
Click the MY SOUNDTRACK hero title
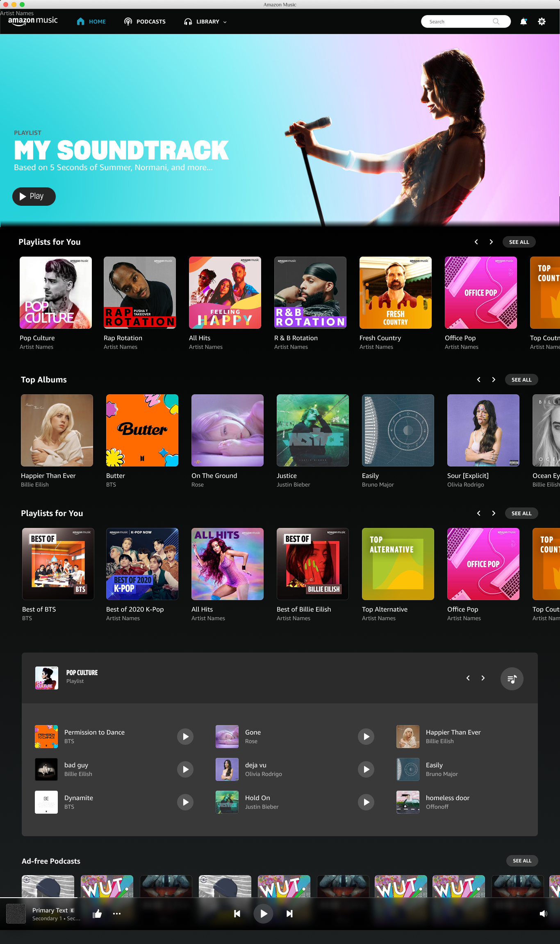[121, 150]
